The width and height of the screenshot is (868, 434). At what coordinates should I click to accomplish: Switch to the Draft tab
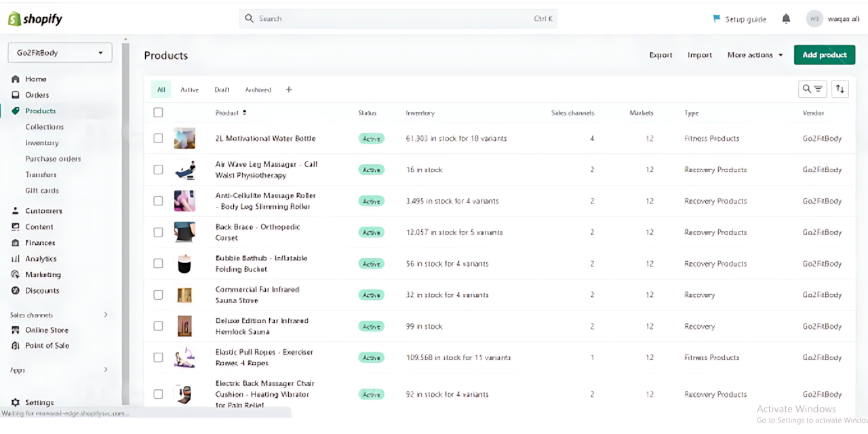tap(222, 90)
